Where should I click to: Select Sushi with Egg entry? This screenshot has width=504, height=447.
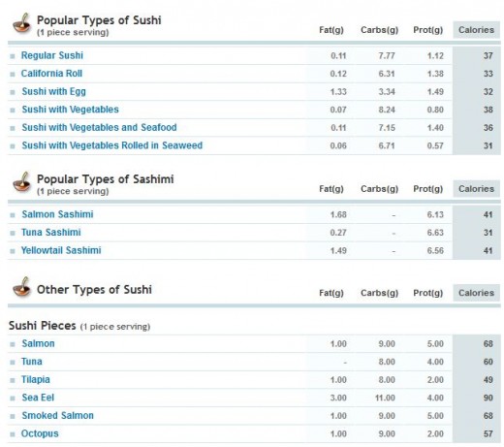[54, 91]
